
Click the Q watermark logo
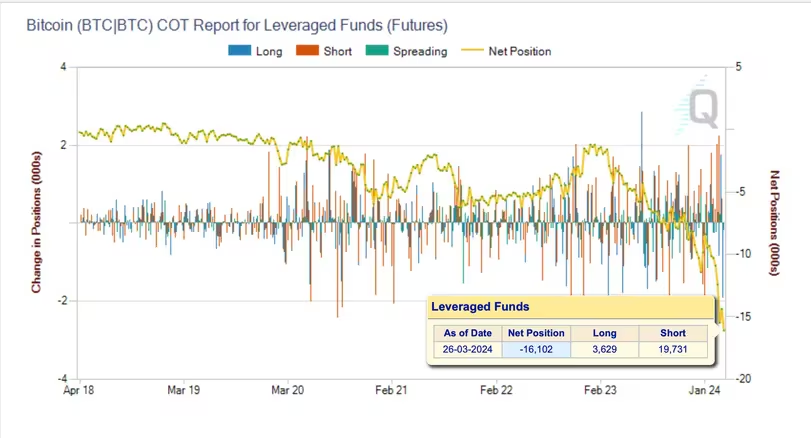(x=698, y=106)
